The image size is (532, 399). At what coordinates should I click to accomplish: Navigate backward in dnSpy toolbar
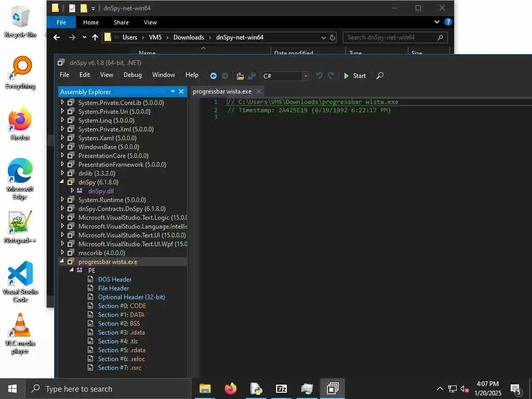[214, 76]
